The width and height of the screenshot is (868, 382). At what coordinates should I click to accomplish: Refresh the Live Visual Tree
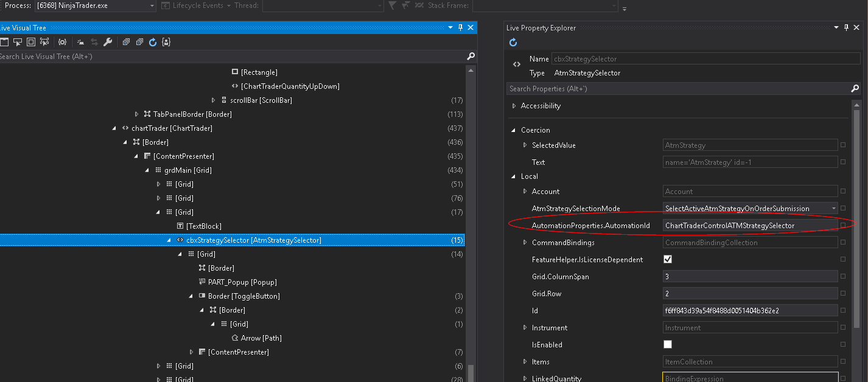coord(153,42)
